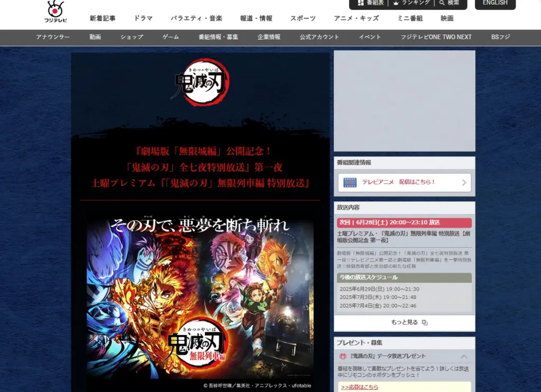Click the gray advertisement box
541x392 pixels.
pos(404,101)
